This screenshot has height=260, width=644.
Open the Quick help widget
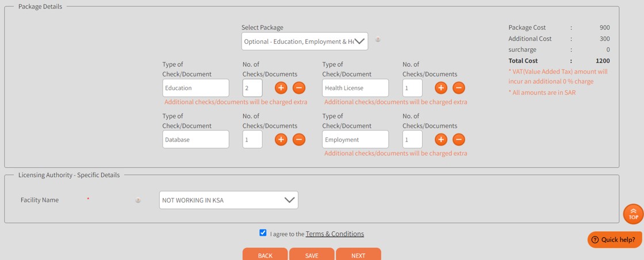point(615,239)
